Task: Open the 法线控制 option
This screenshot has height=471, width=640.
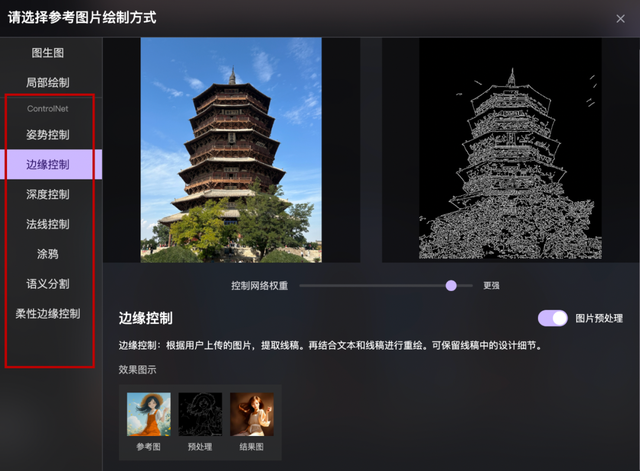Action: [48, 224]
